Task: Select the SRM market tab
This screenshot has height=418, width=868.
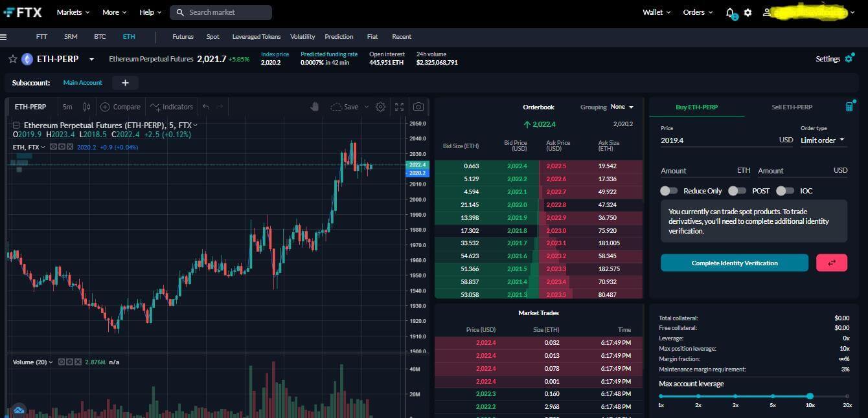Action: click(x=71, y=37)
